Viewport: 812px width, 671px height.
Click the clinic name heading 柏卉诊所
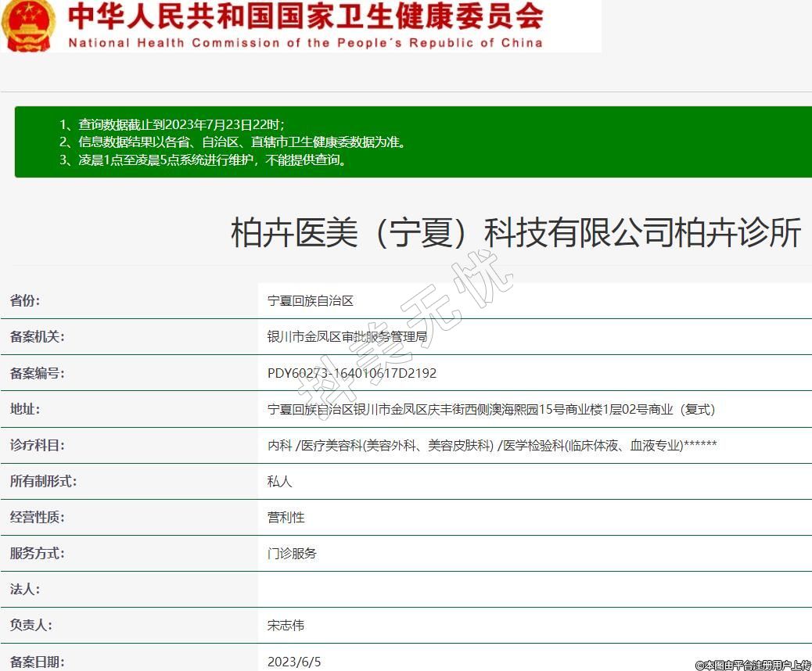pyautogui.click(x=516, y=233)
